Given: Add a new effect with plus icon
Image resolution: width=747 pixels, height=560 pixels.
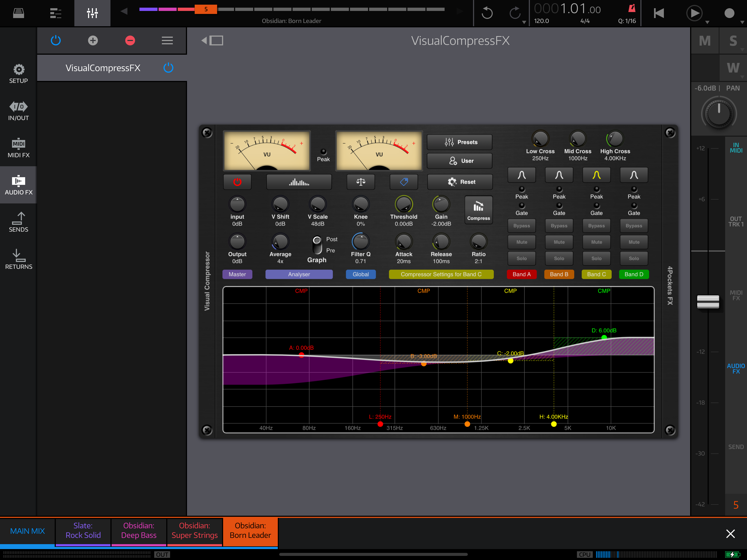Looking at the screenshot, I should (x=93, y=40).
